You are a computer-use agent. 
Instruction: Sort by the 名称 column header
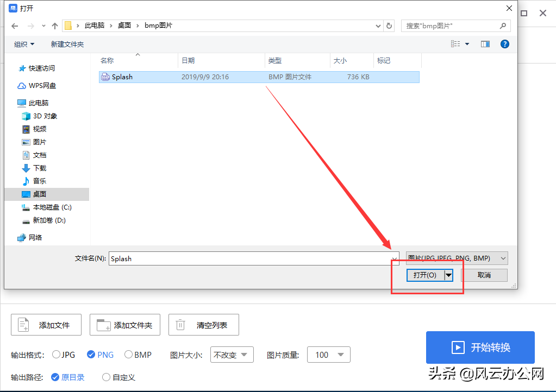[138, 61]
